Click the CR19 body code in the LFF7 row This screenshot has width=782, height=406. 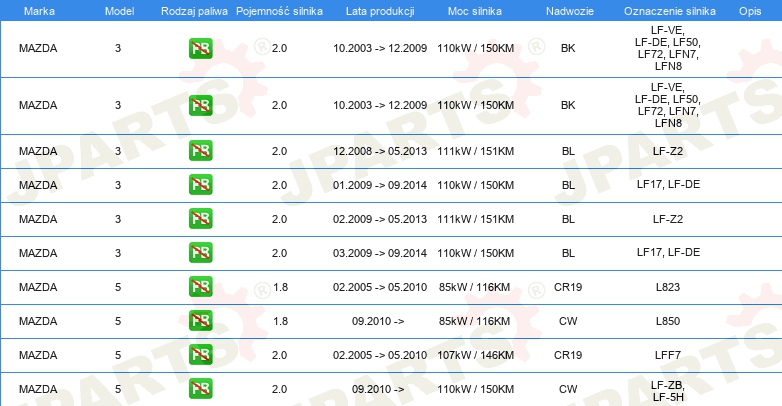coord(568,355)
